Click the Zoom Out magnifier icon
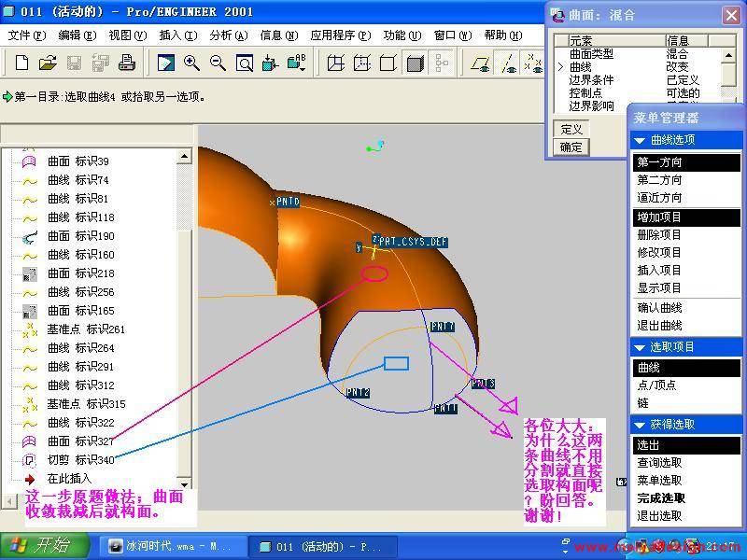 218,63
